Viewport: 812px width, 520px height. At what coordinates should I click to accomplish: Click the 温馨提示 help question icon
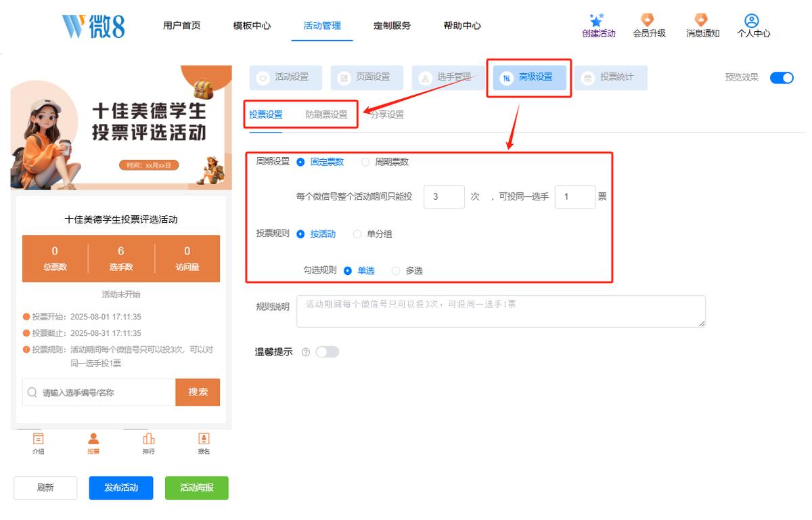tap(306, 352)
